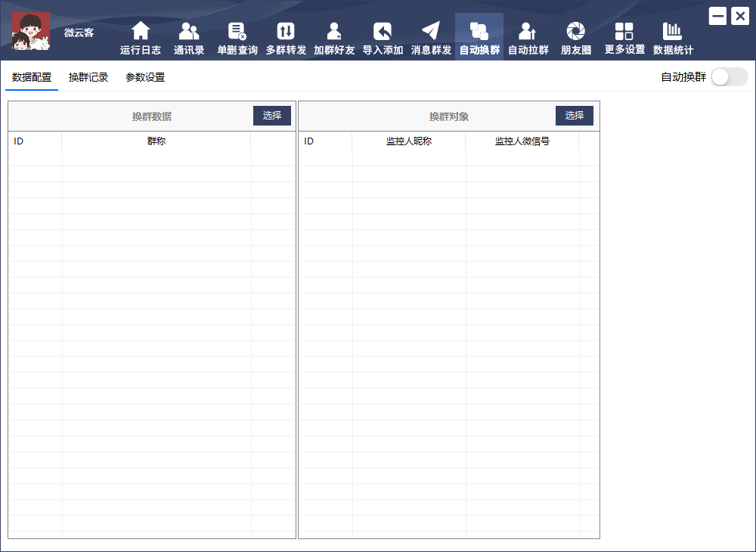The width and height of the screenshot is (756, 552).
Task: Switch to 换群记录 tab
Action: [88, 77]
